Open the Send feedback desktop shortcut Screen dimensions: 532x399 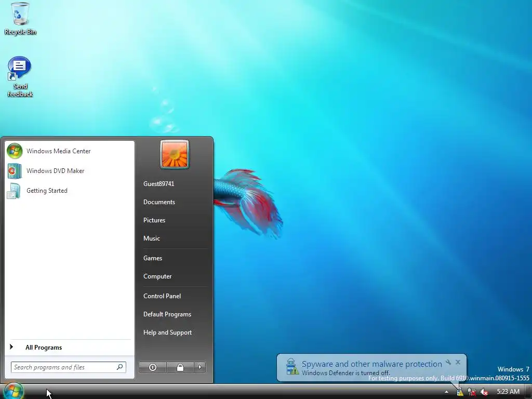pyautogui.click(x=20, y=77)
